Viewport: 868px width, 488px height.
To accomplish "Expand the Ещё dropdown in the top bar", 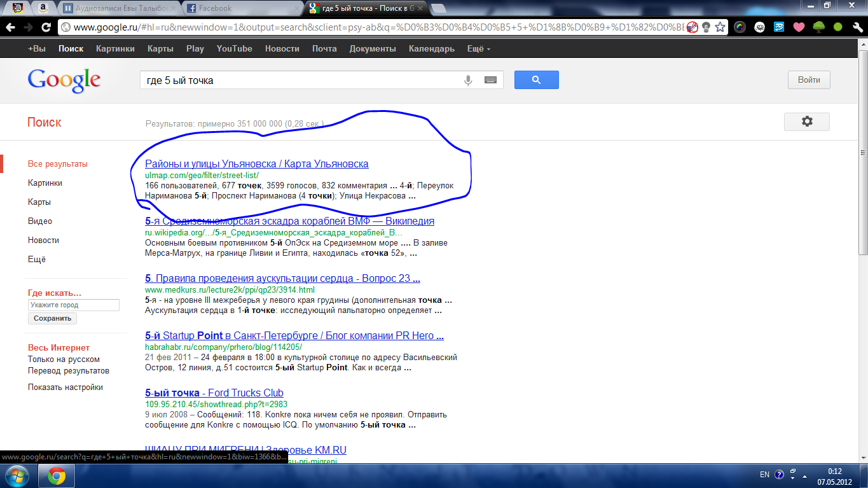I will pyautogui.click(x=479, y=48).
